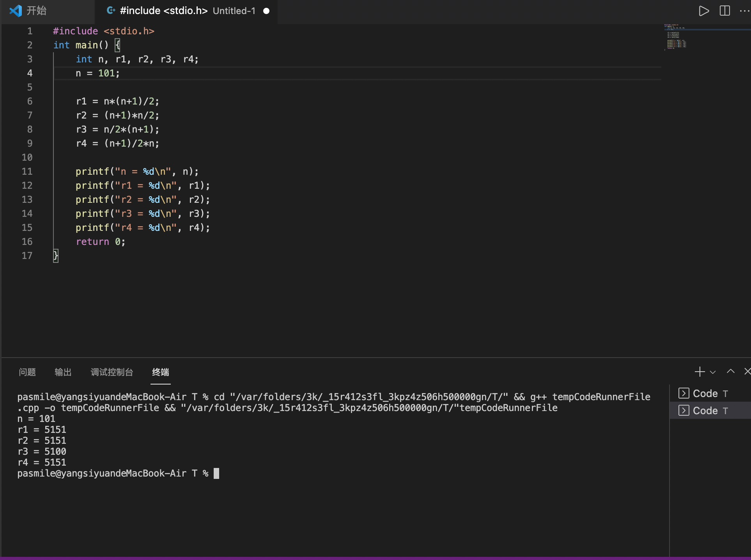Open more actions ellipsis menu

coord(744,11)
